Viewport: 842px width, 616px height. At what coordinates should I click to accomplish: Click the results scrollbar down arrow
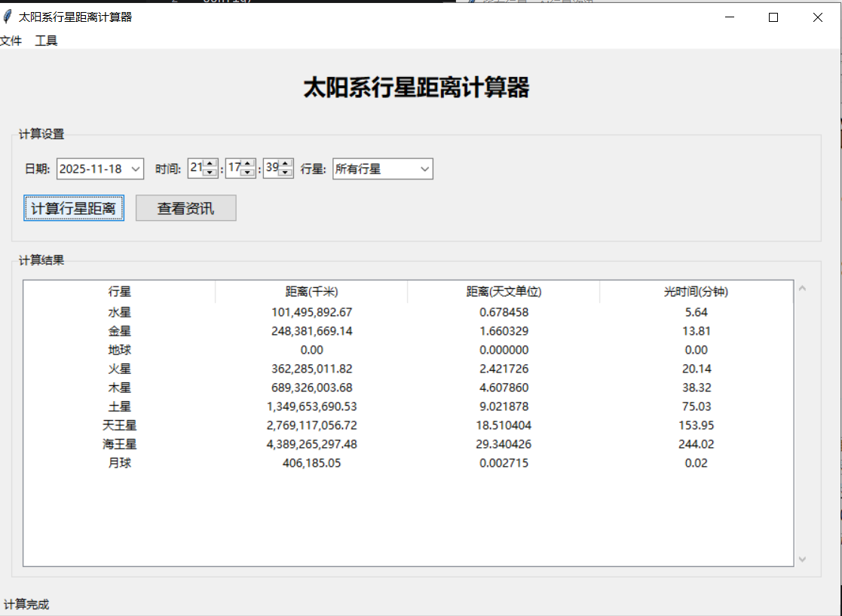(x=801, y=559)
